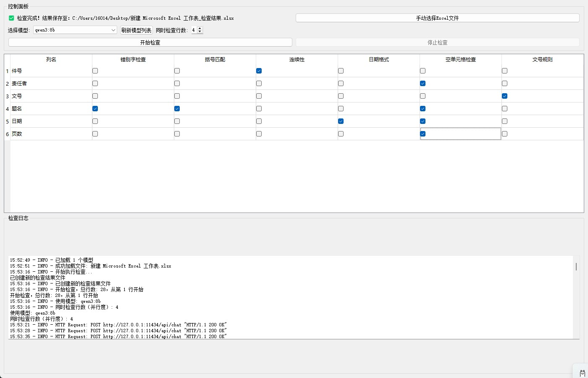588x378 pixels.
Task: Click the 检查日志 vertical scrollbar thumb
Action: [576, 267]
